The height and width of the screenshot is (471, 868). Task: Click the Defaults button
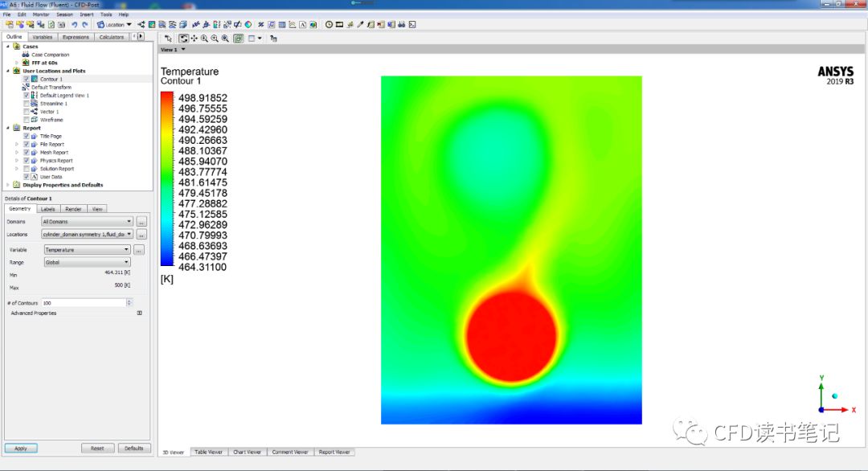(134, 448)
